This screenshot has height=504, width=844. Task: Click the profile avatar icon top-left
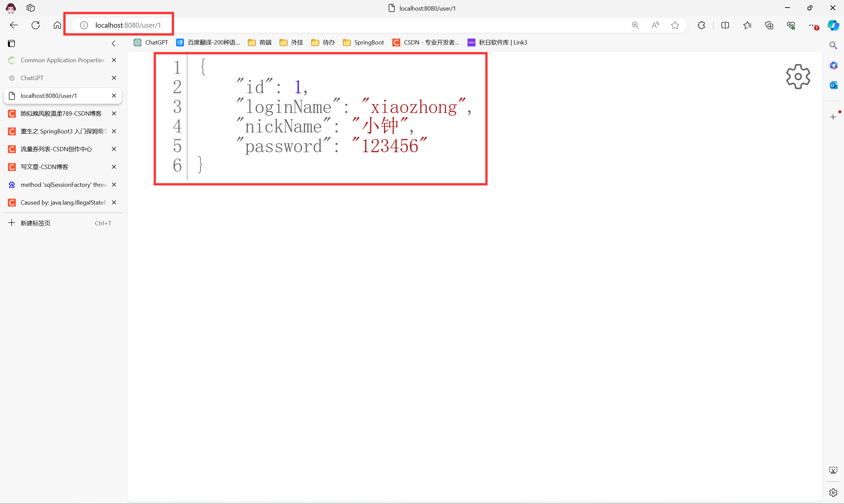coord(12,8)
